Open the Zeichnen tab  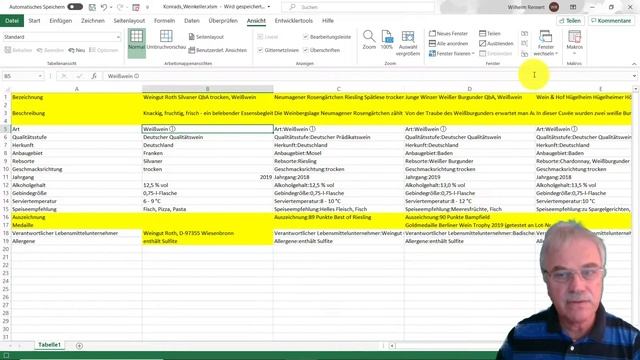click(93, 20)
